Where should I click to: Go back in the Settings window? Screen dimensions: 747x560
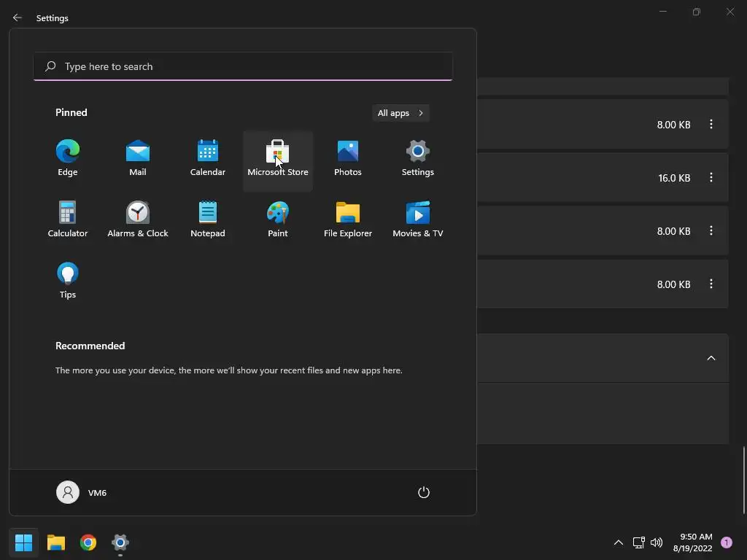18,17
